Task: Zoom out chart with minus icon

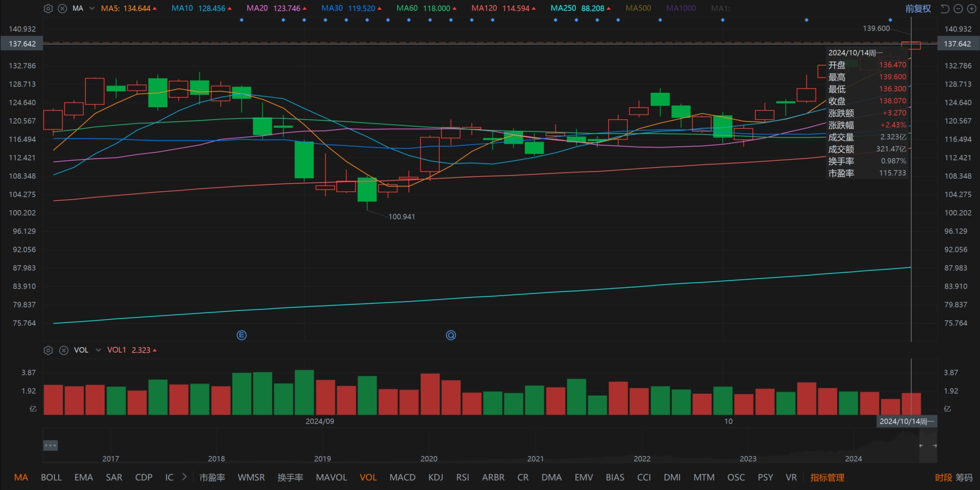Action: tap(958, 8)
